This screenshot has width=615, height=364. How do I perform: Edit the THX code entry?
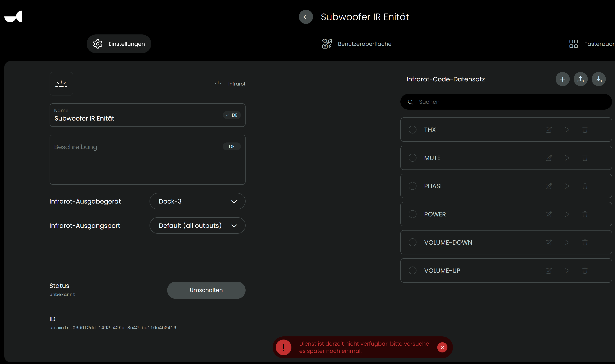549,130
